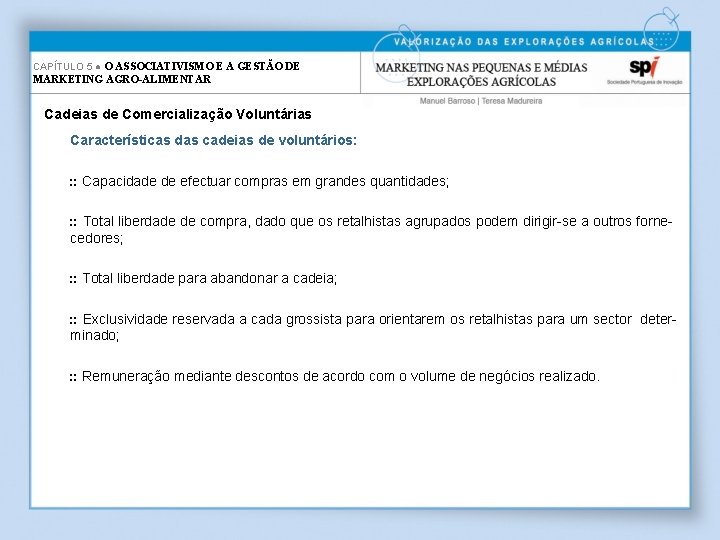Click the SPI logo
The width and height of the screenshot is (720, 540).
[x=644, y=68]
